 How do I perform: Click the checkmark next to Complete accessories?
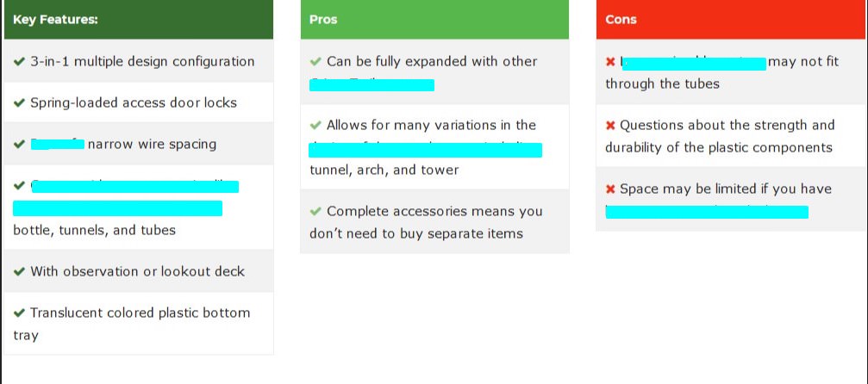click(315, 211)
